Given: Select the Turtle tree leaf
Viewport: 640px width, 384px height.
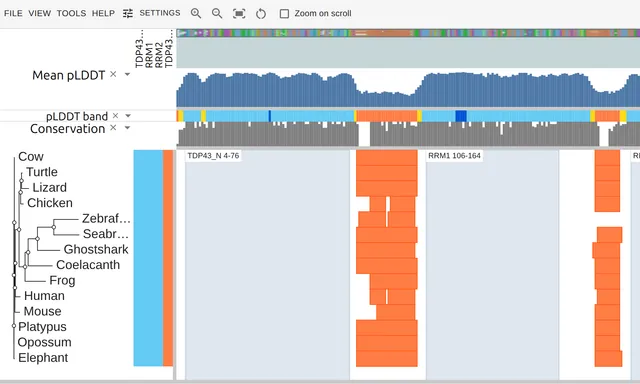Looking at the screenshot, I should 42,172.
